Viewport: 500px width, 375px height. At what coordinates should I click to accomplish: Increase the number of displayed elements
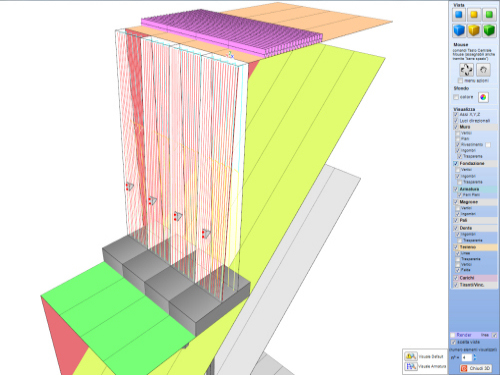click(475, 356)
